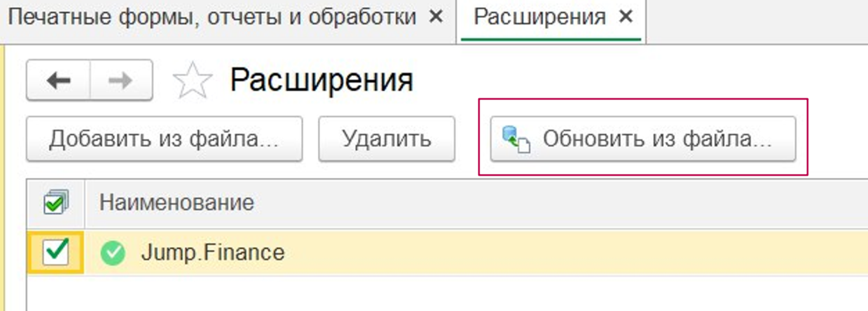
Task: Sort by the Наименование column header
Action: click(x=177, y=203)
